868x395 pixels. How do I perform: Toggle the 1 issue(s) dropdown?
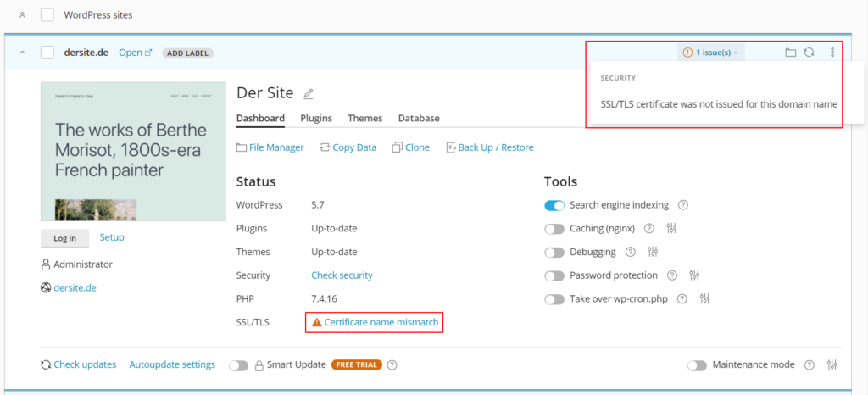click(x=711, y=53)
